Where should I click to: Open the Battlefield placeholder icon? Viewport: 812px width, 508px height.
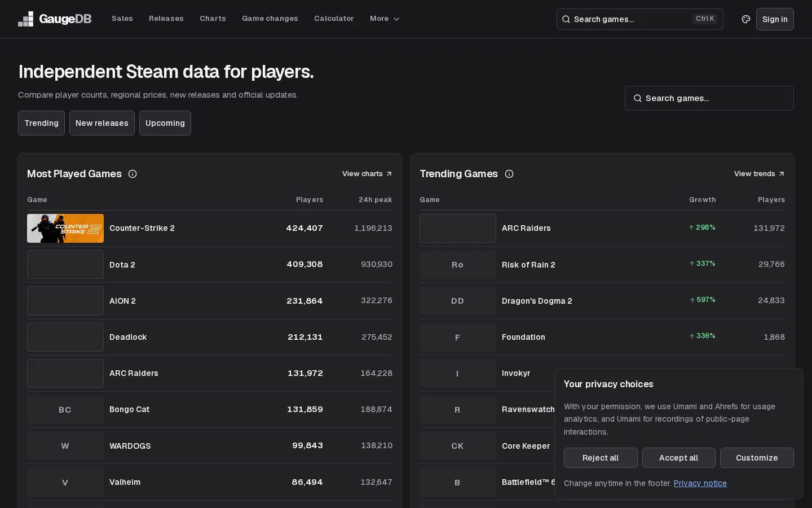pyautogui.click(x=458, y=482)
